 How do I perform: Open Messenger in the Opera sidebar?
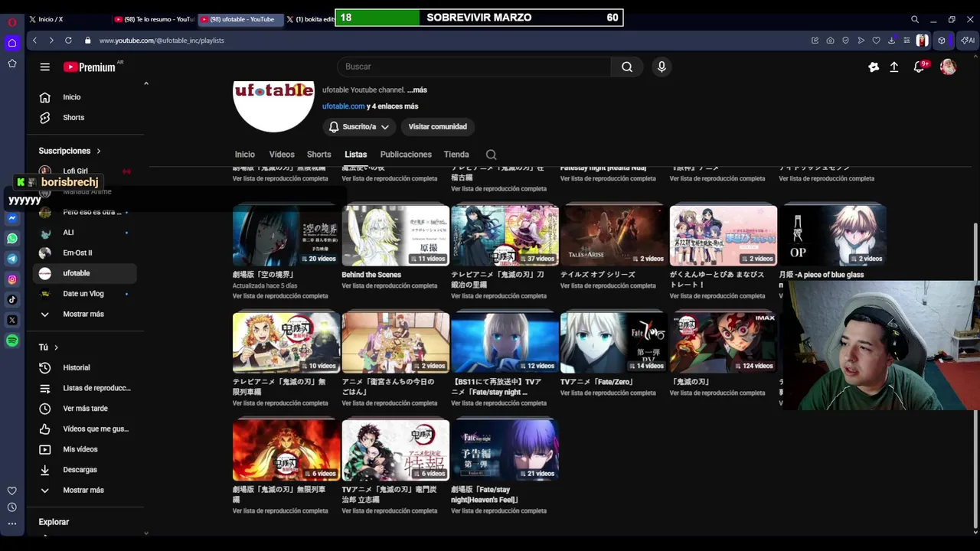(12, 218)
